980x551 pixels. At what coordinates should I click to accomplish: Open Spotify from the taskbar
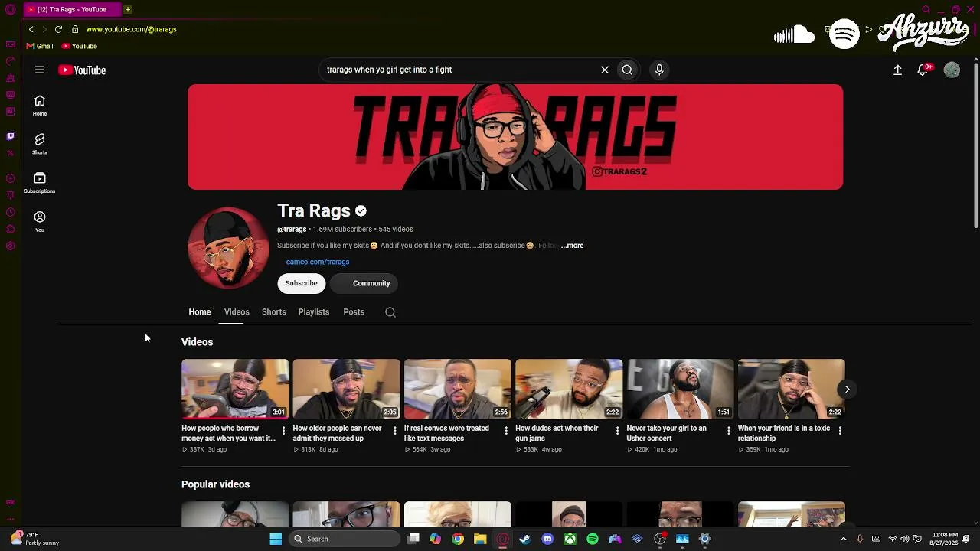click(x=593, y=539)
